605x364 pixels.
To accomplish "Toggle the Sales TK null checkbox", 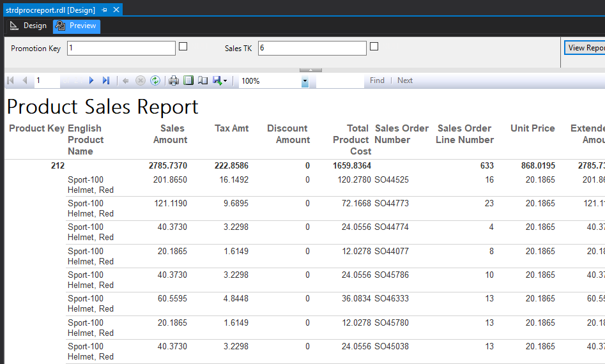I will (374, 47).
